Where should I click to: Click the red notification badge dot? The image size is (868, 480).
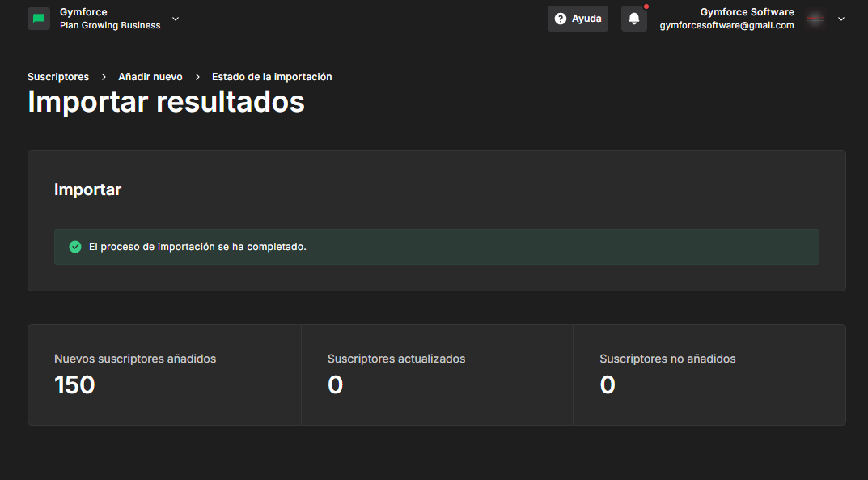(x=646, y=6)
